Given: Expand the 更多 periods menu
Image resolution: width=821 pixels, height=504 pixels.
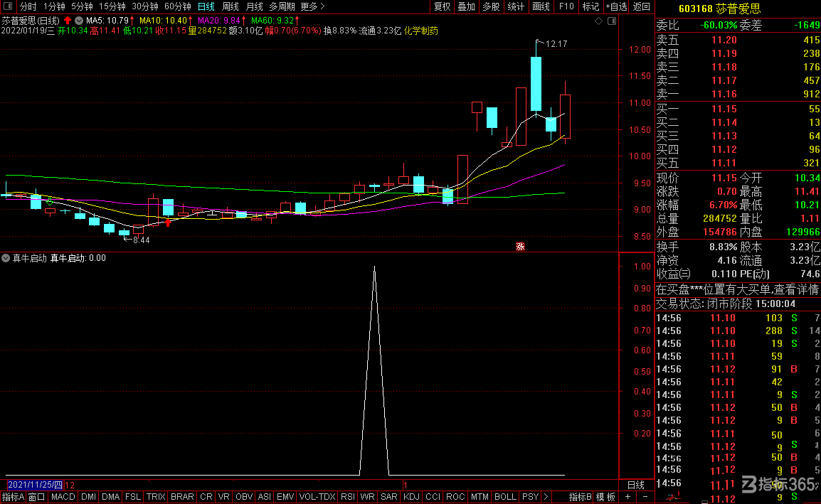Looking at the screenshot, I should 312,6.
